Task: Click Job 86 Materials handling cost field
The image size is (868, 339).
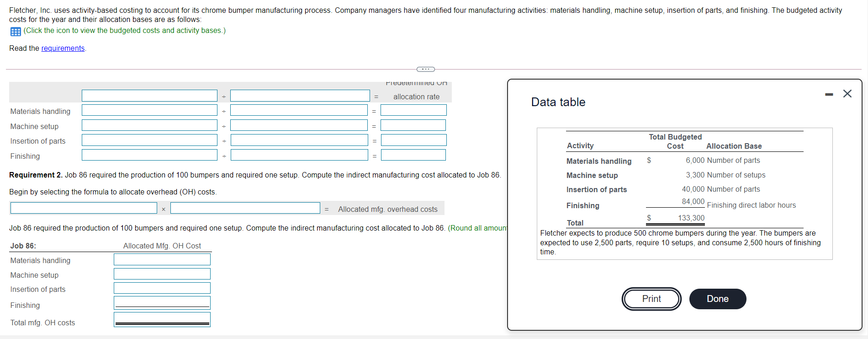Action: click(162, 259)
